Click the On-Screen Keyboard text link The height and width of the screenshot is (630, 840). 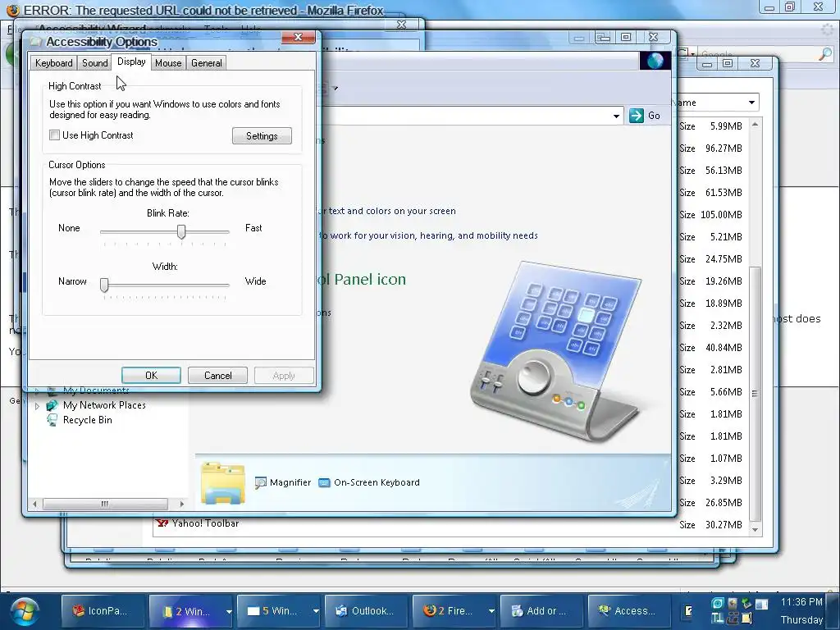coord(377,482)
